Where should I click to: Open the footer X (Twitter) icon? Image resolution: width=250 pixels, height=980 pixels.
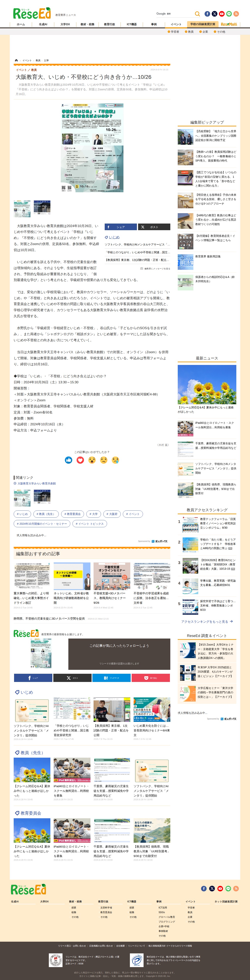(x=212, y=889)
